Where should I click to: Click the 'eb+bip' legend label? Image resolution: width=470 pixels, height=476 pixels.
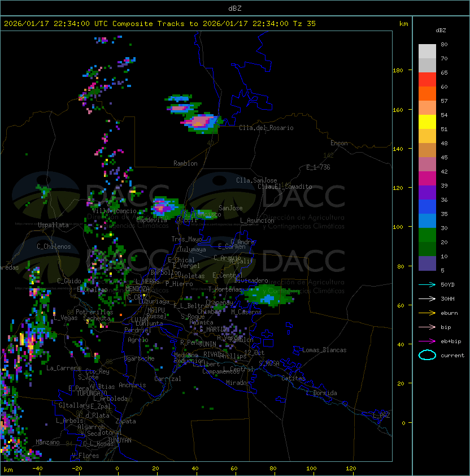[x=451, y=341]
